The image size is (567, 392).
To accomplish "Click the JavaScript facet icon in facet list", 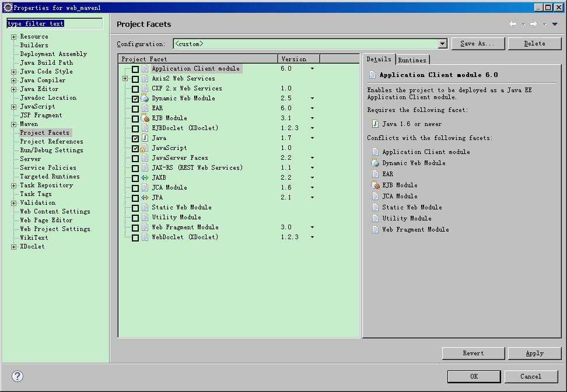I will click(x=144, y=148).
